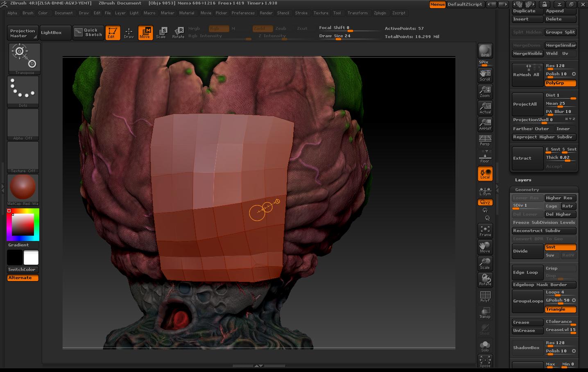Image resolution: width=588 pixels, height=372 pixels.
Task: Click the Frame mesh icon
Action: 485,231
